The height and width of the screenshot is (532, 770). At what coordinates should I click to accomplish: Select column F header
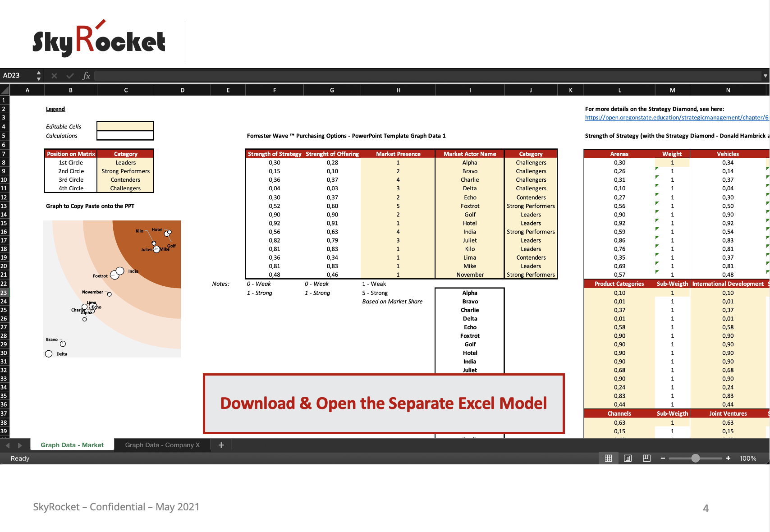click(x=275, y=90)
